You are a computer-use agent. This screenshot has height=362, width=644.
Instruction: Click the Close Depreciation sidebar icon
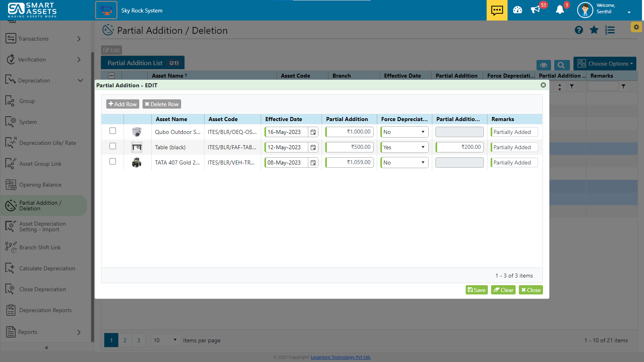pyautogui.click(x=10, y=289)
